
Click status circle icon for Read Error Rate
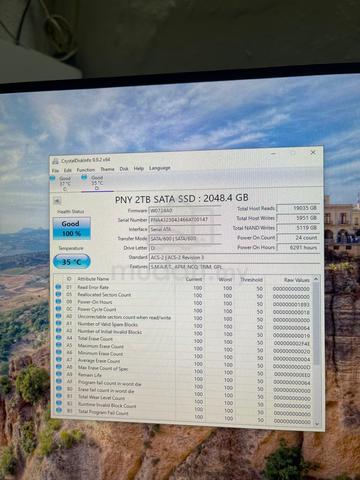point(58,287)
